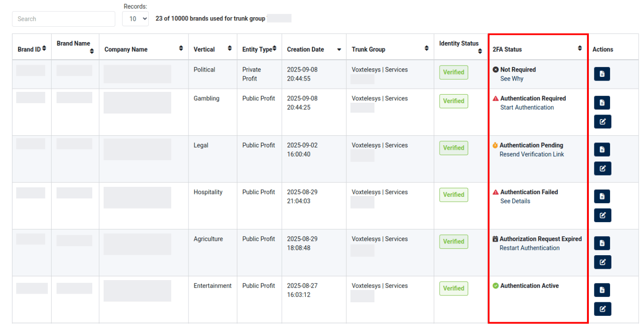The height and width of the screenshot is (324, 644).
Task: Click edit icon in Entertainment row
Action: 602,309
